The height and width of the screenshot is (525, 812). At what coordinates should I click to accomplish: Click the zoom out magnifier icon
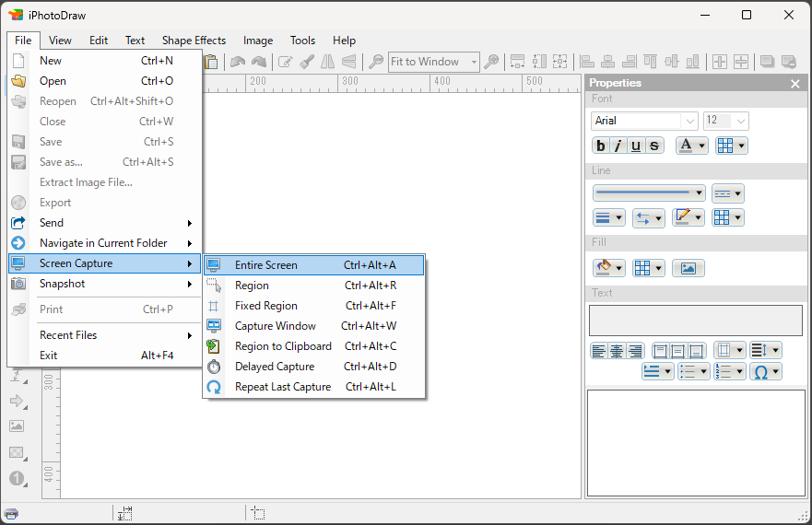tap(376, 62)
